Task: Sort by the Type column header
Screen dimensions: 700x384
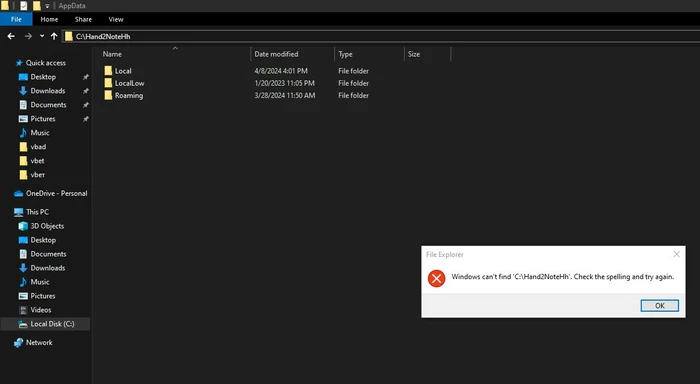Action: 345,54
